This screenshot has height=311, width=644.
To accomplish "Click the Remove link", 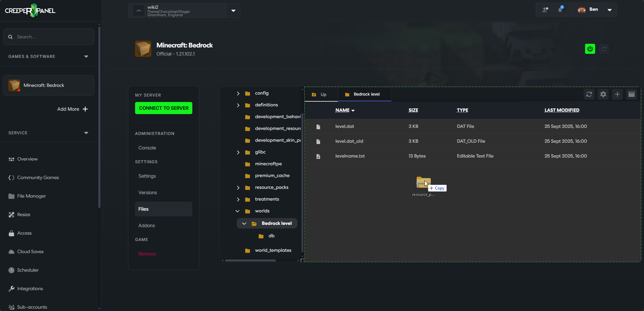I will click(x=147, y=254).
